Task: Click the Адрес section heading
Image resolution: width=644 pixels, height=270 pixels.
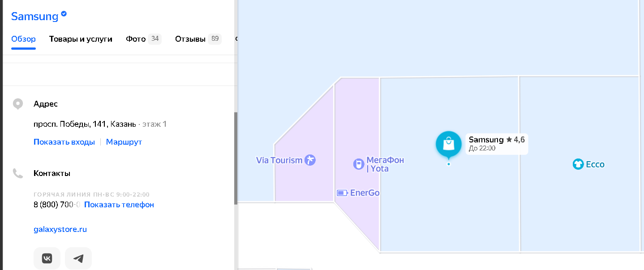Action: click(x=46, y=104)
